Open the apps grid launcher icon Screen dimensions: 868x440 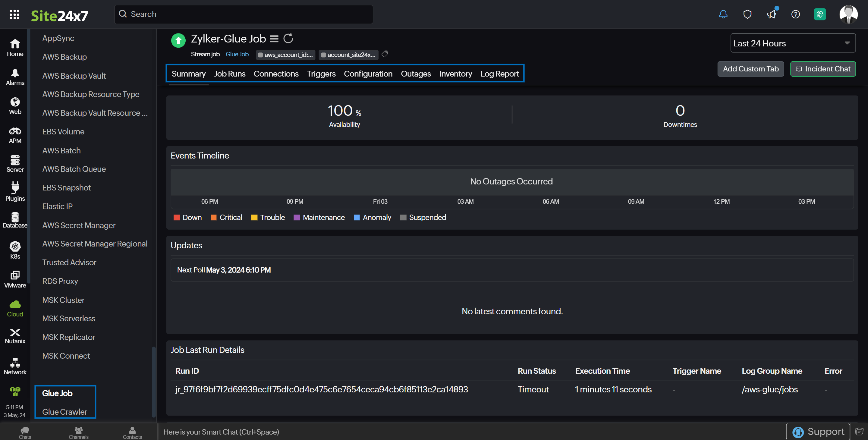(x=14, y=14)
